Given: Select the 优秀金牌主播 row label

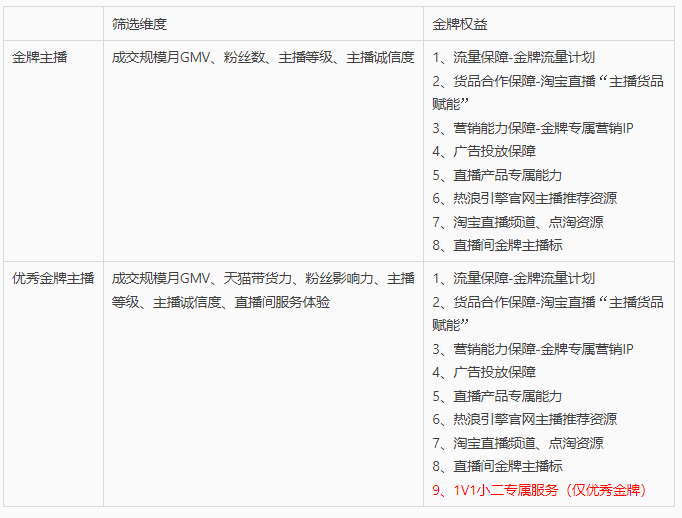Looking at the screenshot, I should (53, 278).
